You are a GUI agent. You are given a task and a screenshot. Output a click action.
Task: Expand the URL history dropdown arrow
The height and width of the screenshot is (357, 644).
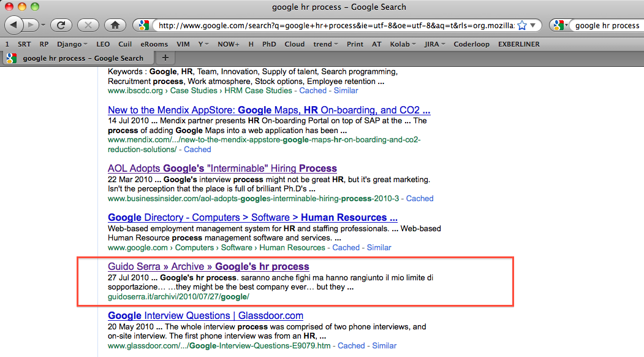pos(533,26)
